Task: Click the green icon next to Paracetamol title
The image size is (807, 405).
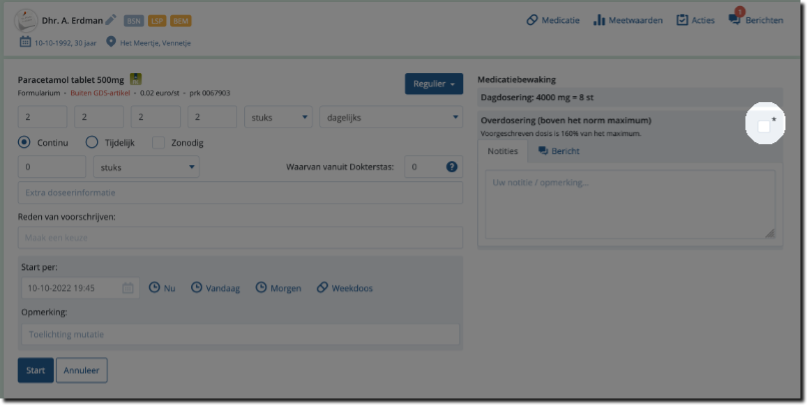Action: pos(136,78)
